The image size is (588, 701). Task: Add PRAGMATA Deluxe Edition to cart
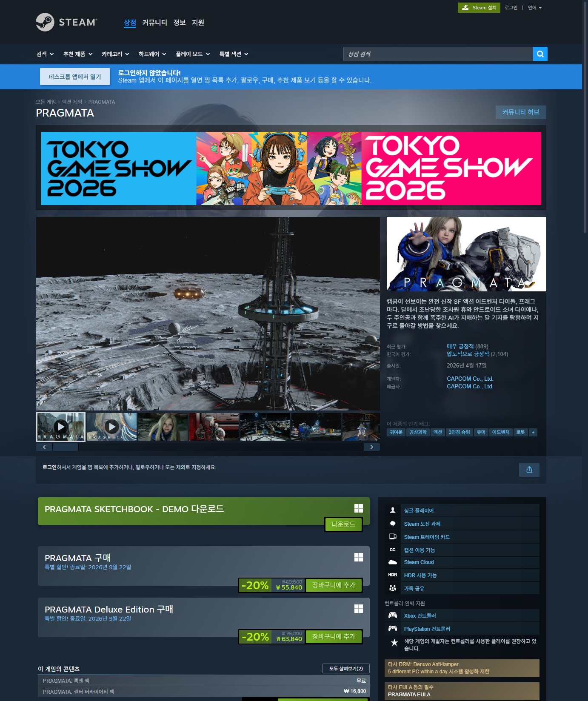pos(334,636)
